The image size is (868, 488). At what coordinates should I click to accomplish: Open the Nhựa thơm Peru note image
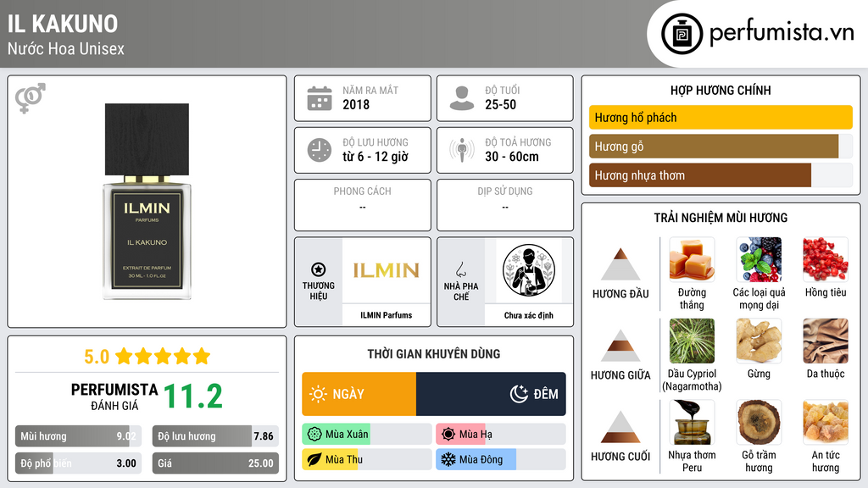click(692, 422)
